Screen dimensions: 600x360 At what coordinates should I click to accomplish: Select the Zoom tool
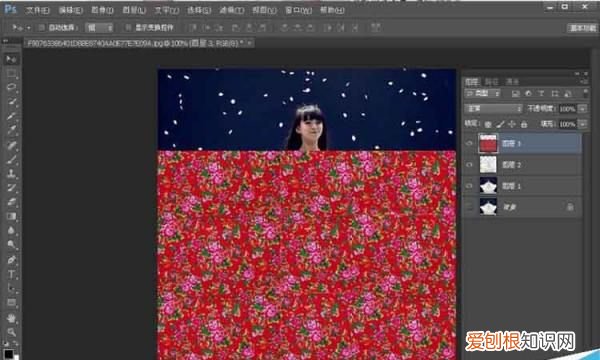tap(11, 332)
